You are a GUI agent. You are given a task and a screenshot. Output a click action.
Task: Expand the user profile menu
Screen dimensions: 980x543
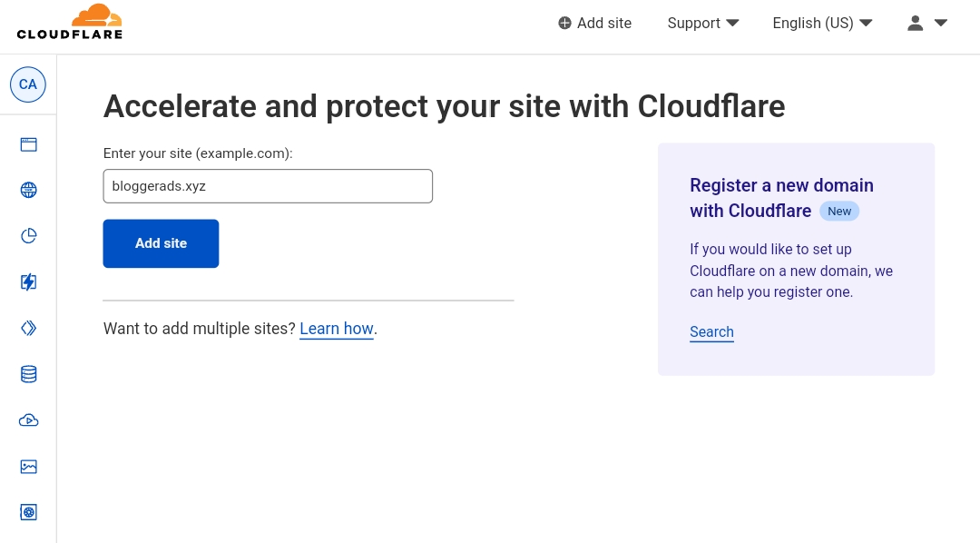[927, 24]
